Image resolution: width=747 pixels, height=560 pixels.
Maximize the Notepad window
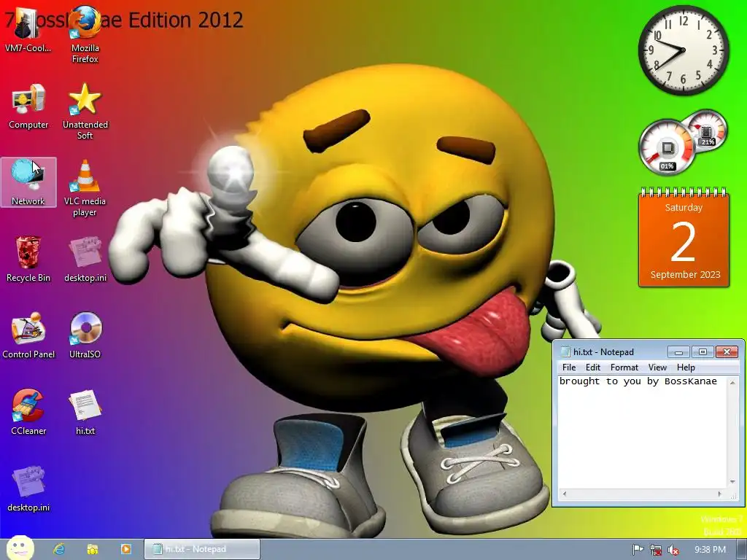(703, 352)
